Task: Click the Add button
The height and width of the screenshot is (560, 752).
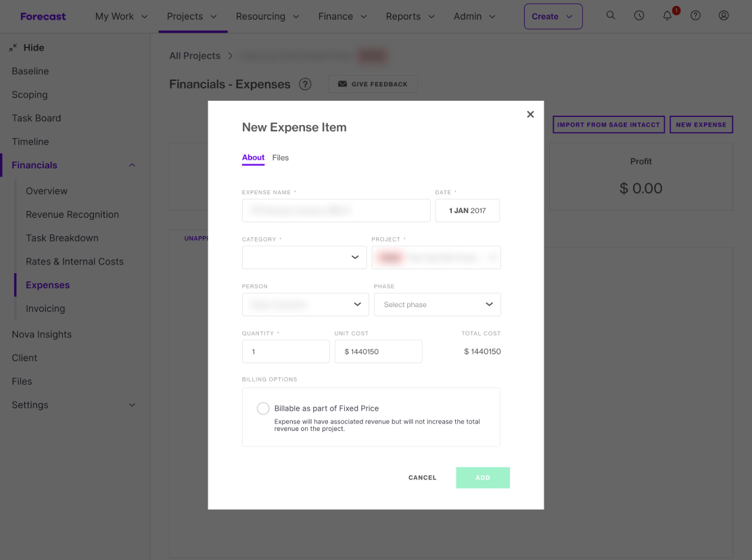Action: coord(483,477)
